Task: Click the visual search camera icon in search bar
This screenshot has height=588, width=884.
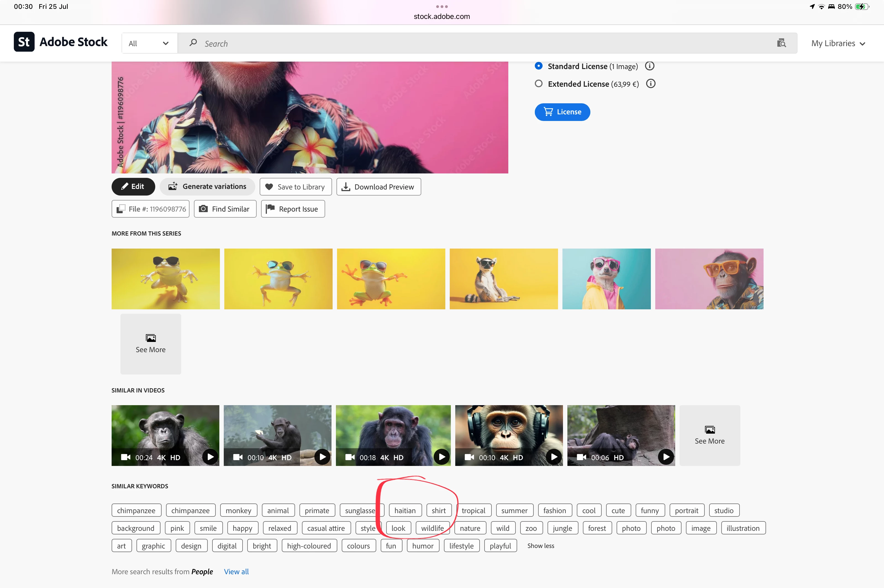Action: [x=781, y=43]
